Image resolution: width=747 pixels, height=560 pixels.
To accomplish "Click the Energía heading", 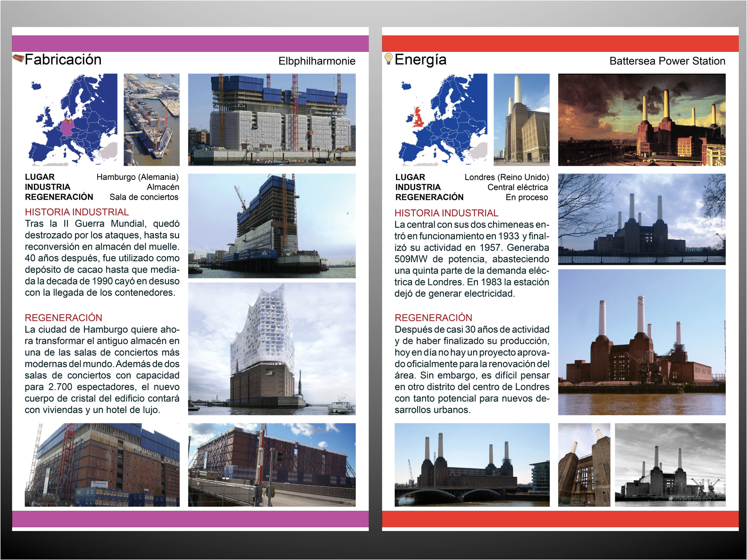I will (420, 60).
